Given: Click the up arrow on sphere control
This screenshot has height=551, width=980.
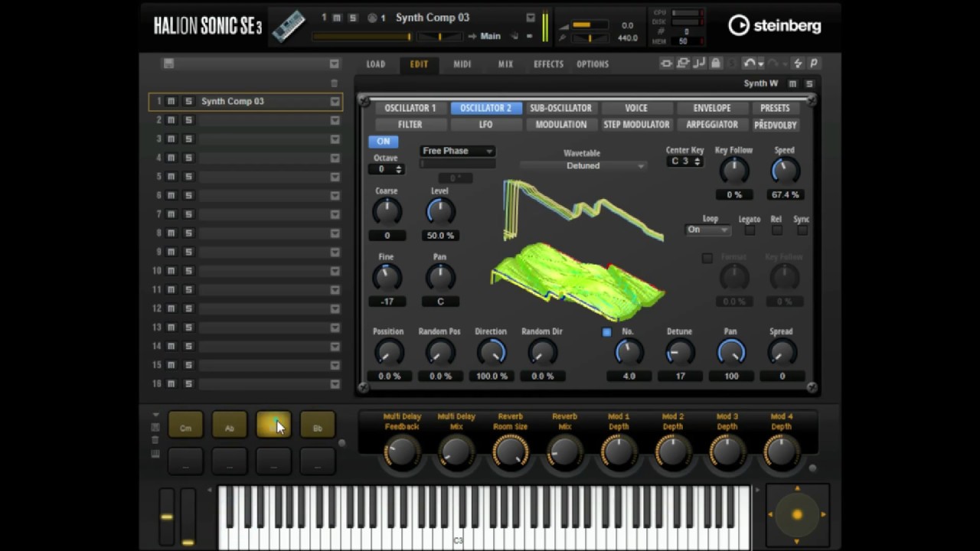Looking at the screenshot, I should pos(797,489).
